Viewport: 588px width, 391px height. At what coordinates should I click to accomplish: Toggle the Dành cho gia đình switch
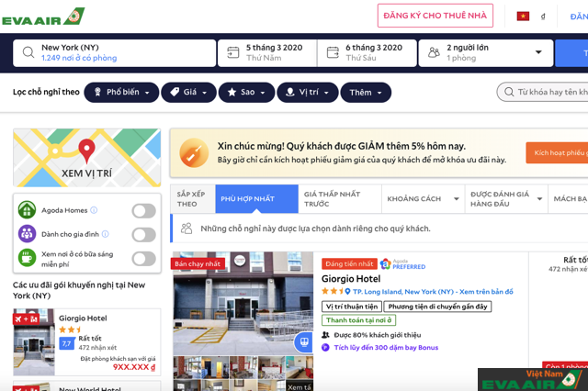143,235
